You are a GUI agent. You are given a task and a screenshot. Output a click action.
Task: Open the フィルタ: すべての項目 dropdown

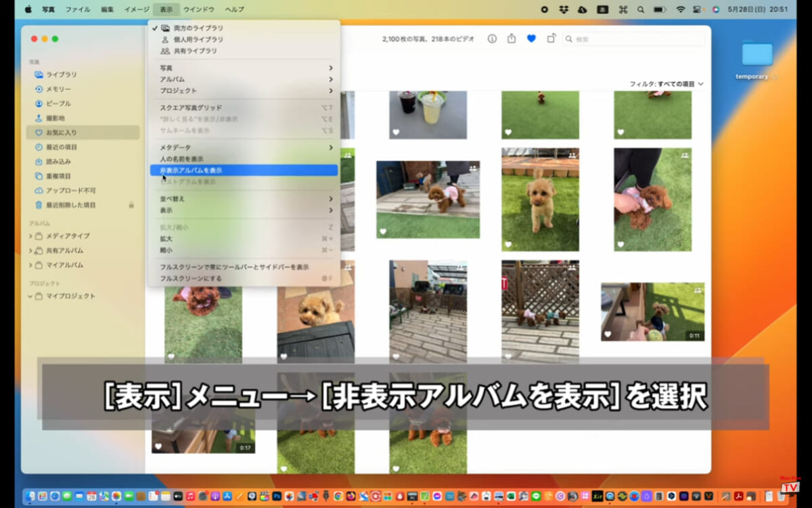[x=667, y=84]
